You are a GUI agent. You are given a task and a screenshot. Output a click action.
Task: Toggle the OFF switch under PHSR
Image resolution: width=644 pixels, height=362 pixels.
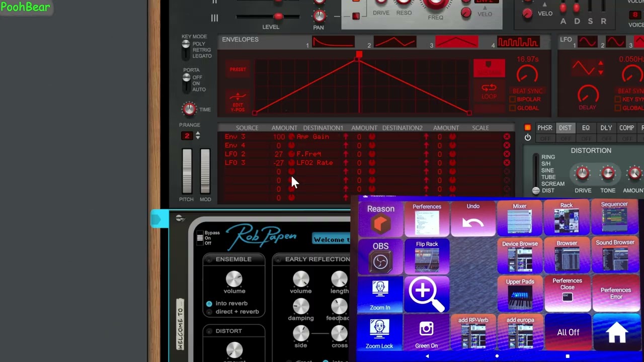(x=545, y=138)
